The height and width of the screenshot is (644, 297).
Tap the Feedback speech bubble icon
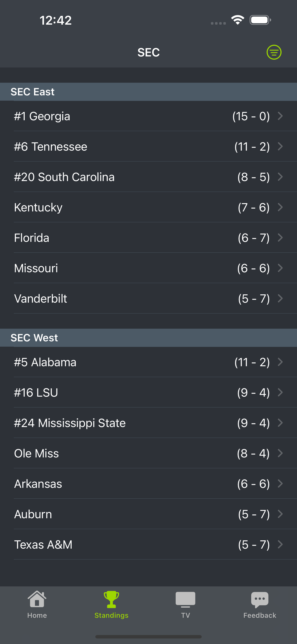(x=259, y=600)
